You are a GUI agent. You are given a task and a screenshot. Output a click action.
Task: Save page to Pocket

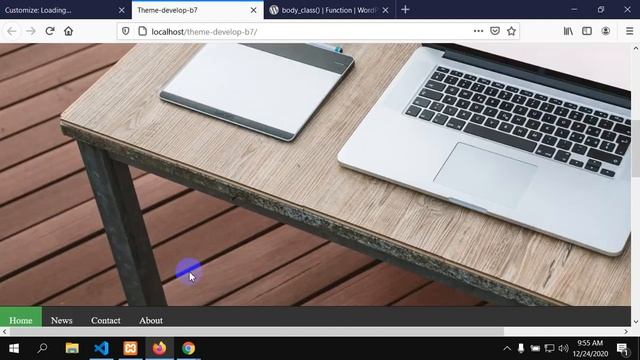tap(495, 31)
